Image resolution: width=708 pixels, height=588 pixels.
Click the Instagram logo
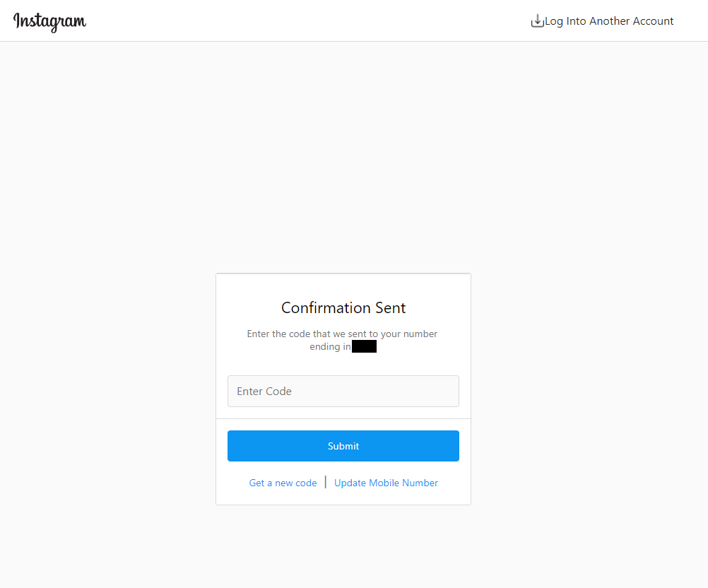click(x=49, y=21)
